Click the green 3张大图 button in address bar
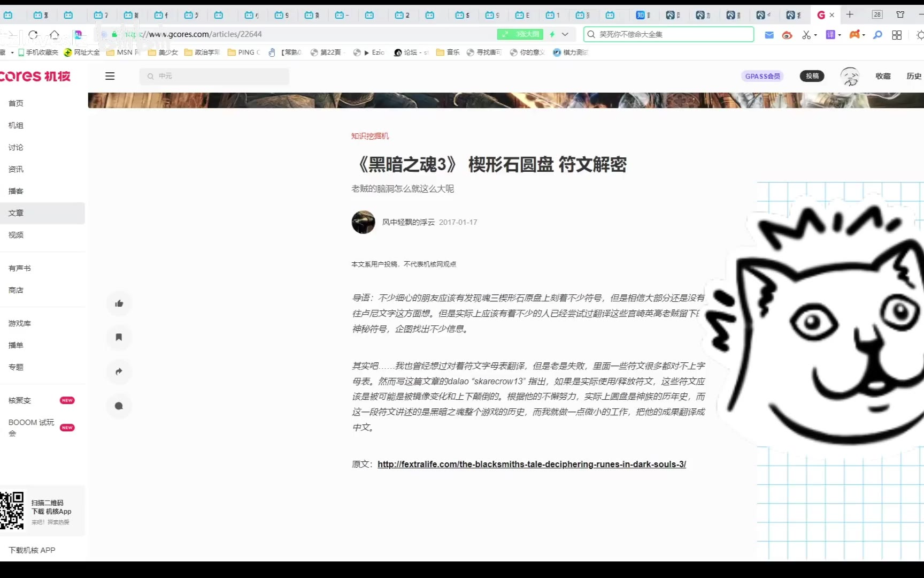This screenshot has width=924, height=578. (520, 34)
